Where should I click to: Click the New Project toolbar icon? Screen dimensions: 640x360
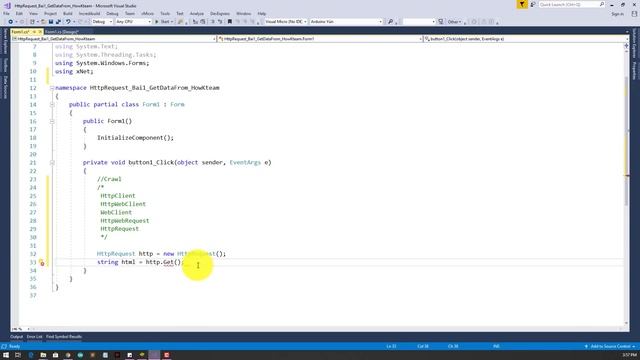(32, 22)
